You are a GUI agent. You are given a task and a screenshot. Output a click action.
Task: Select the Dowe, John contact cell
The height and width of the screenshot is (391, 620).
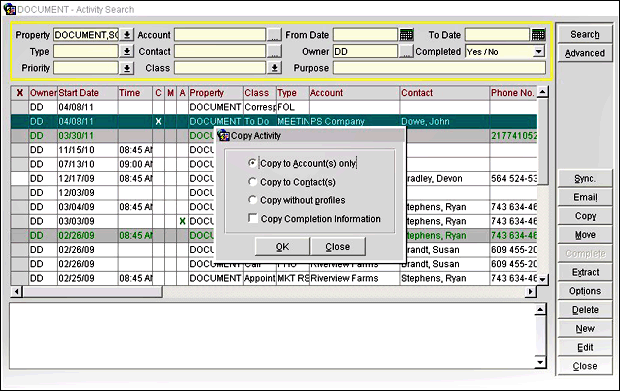[x=445, y=121]
